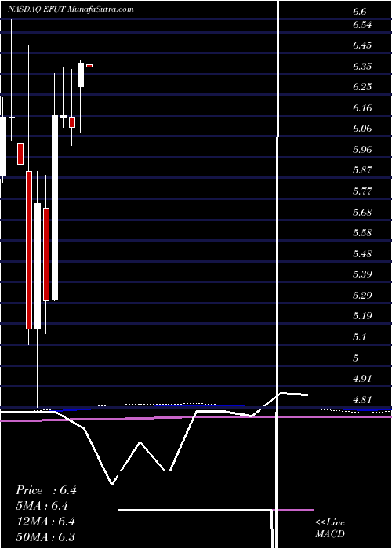Image resolution: width=392 pixels, height=549 pixels.
Task: Click the '12MA : 6.4' readout
Action: (x=45, y=522)
